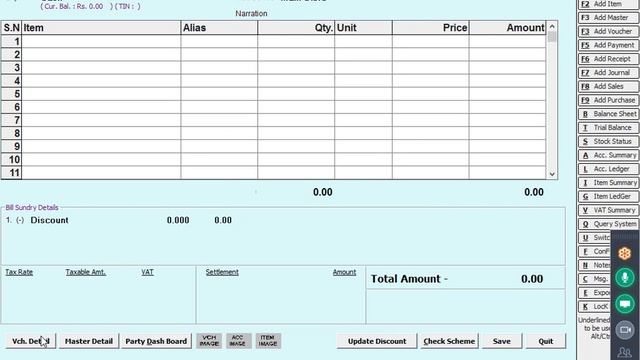The width and height of the screenshot is (640, 360).
Task: Save the voucher
Action: [x=502, y=341]
